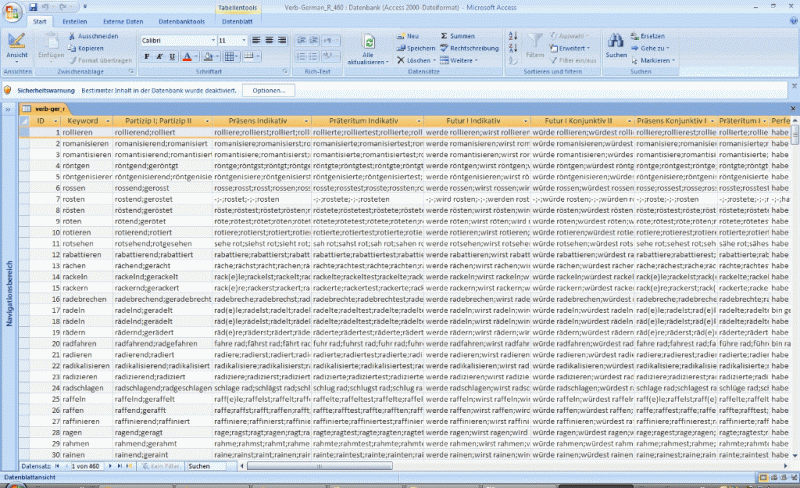Click the font color button
The height and width of the screenshot is (488, 800).
187,57
